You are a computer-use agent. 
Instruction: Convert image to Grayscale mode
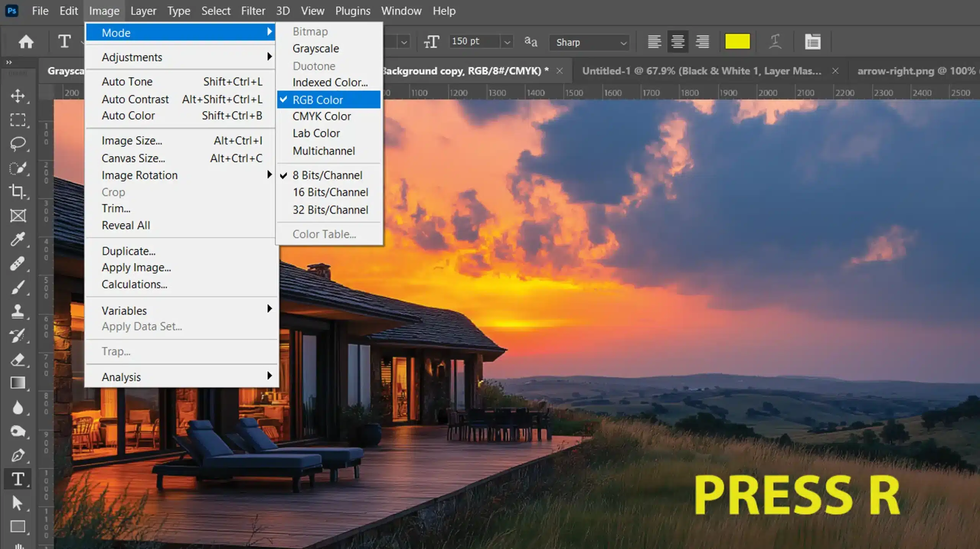click(329, 49)
